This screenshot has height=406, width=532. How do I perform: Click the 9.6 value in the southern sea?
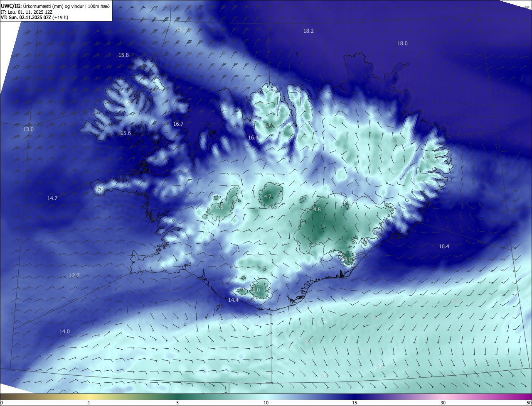pyautogui.click(x=380, y=367)
